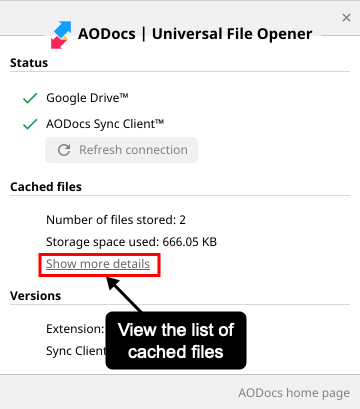
Task: Click the Status section heading
Action: click(29, 63)
